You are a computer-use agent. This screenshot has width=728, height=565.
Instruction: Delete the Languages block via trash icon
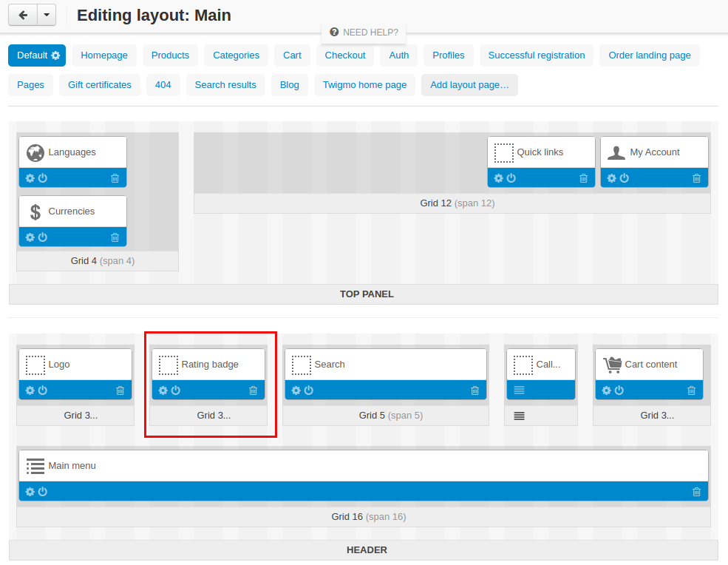115,178
